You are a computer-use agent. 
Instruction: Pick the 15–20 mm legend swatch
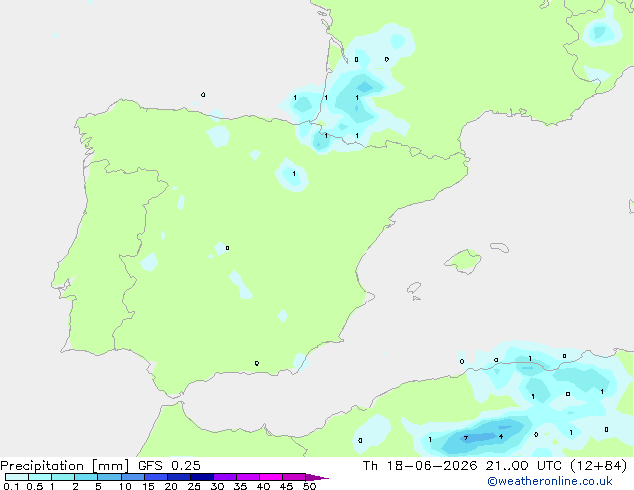click(155, 477)
